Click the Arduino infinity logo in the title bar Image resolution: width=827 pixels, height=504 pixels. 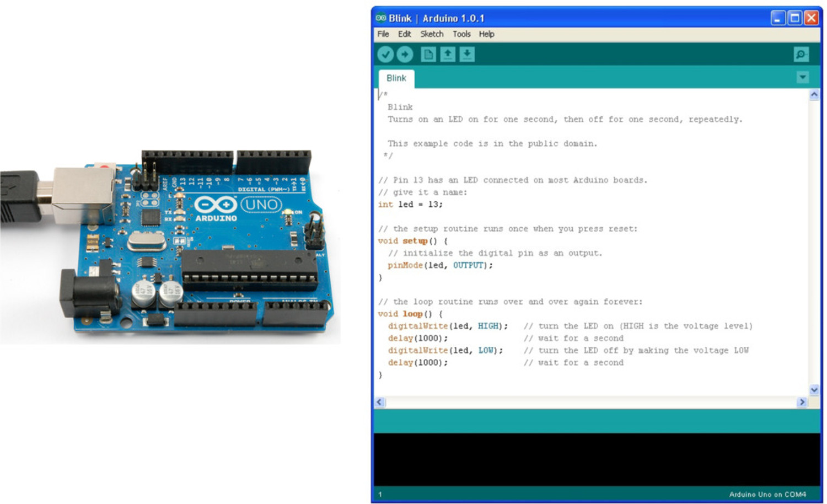(381, 18)
